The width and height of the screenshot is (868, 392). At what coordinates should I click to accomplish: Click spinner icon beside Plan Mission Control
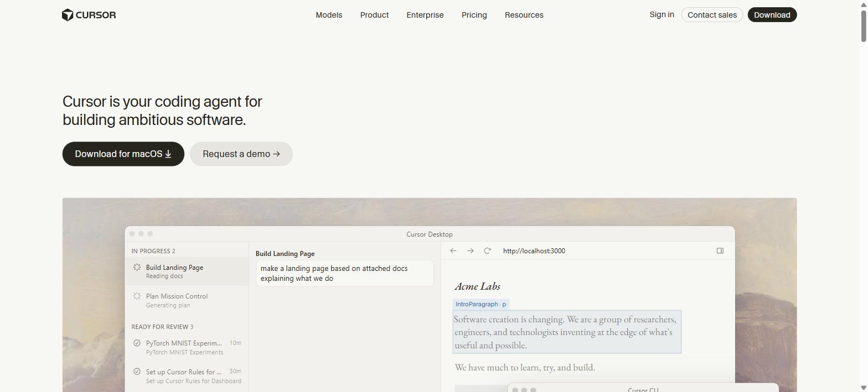coord(137,296)
